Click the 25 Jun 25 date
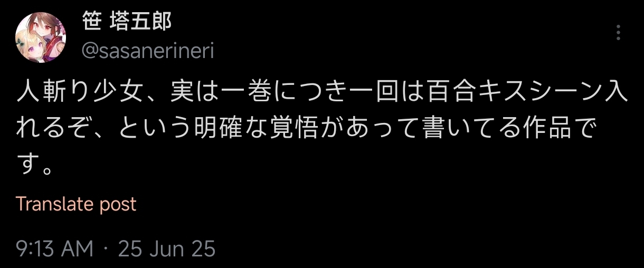This screenshot has height=268, width=644. (x=167, y=248)
